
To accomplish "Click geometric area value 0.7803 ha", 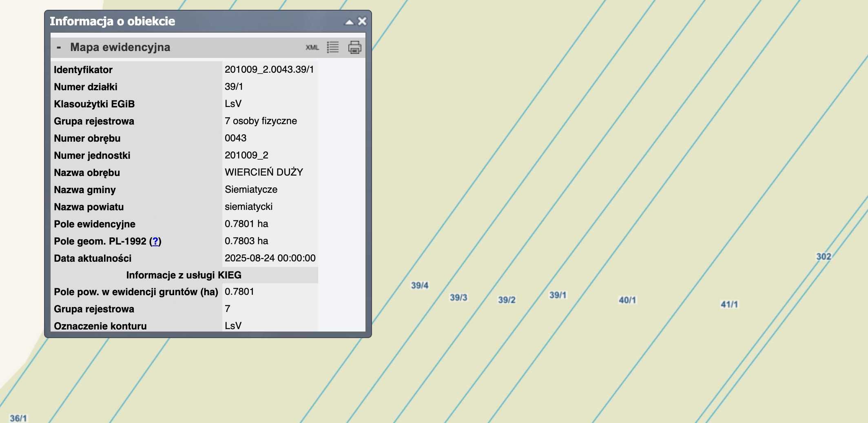I will 246,241.
